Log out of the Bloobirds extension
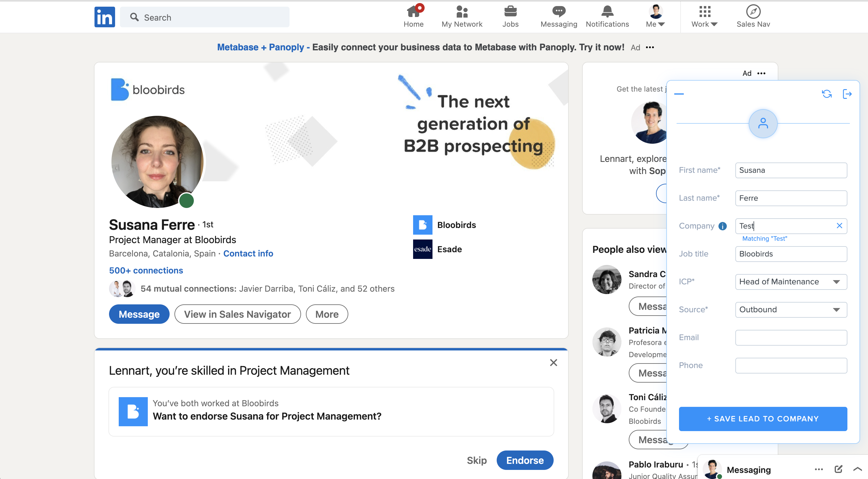Viewport: 868px width, 479px height. tap(847, 94)
